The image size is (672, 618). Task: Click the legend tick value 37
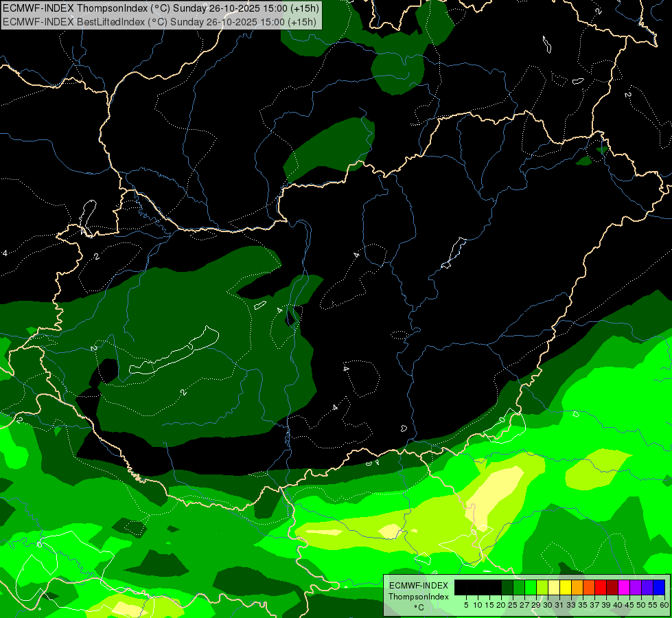pyautogui.click(x=594, y=605)
